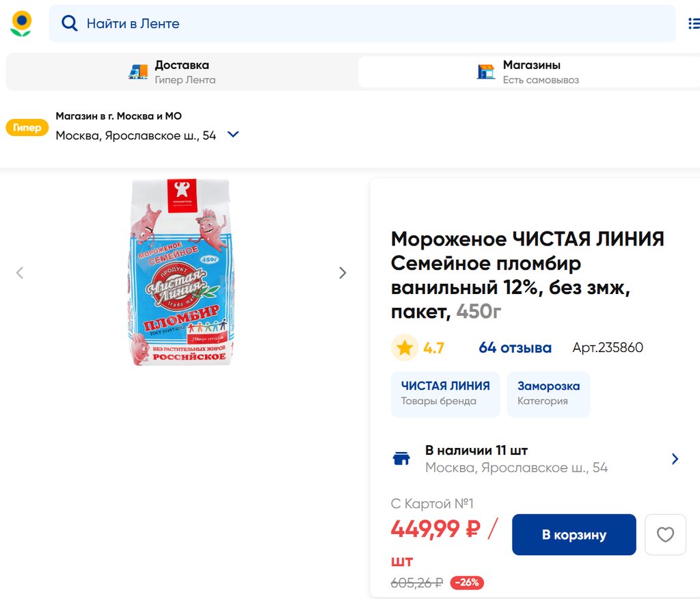Open the catalog list menu icon

(x=692, y=24)
